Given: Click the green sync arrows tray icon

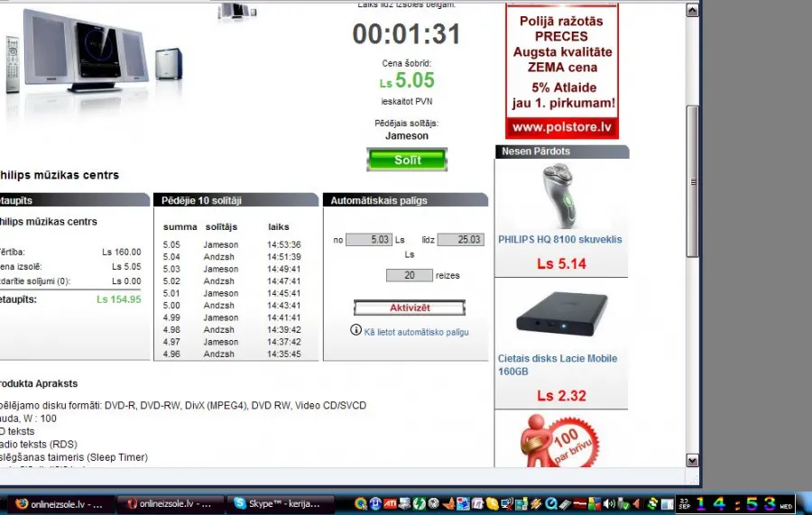Looking at the screenshot, I should [652, 503].
